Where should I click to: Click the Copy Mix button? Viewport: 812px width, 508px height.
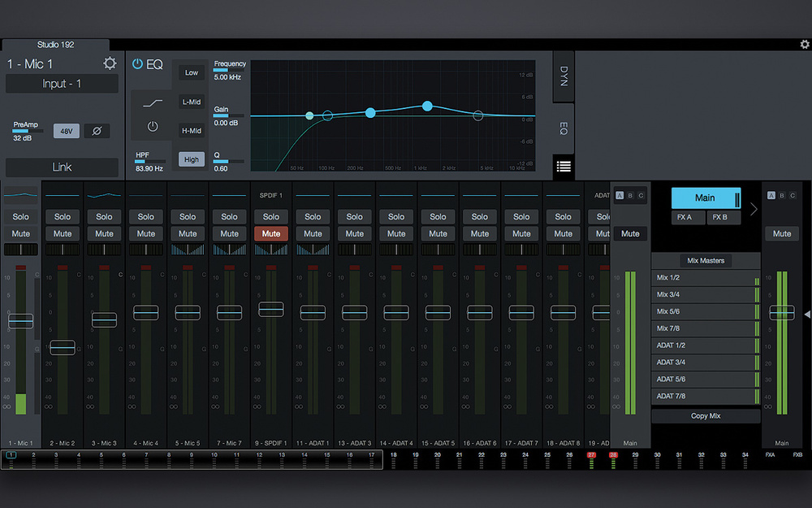pyautogui.click(x=705, y=416)
